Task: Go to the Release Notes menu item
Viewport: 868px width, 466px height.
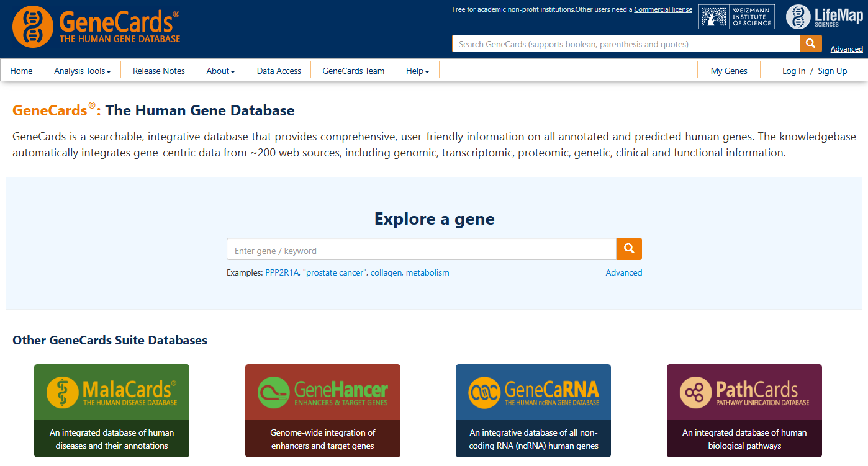Action: [159, 71]
